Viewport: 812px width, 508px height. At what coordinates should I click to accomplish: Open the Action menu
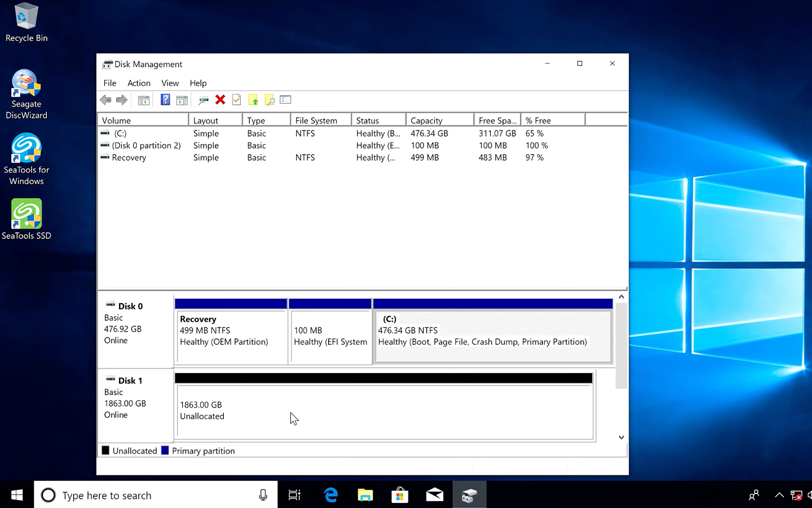tap(139, 83)
